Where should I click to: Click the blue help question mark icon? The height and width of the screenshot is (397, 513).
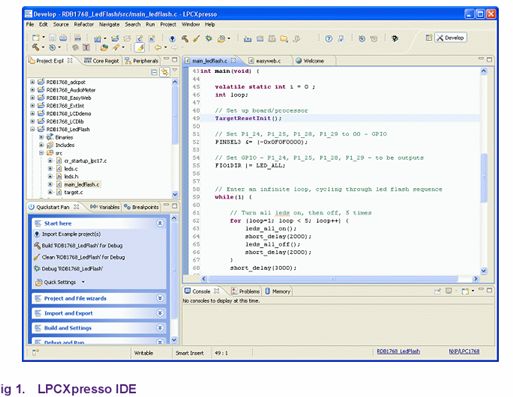pyautogui.click(x=329, y=39)
